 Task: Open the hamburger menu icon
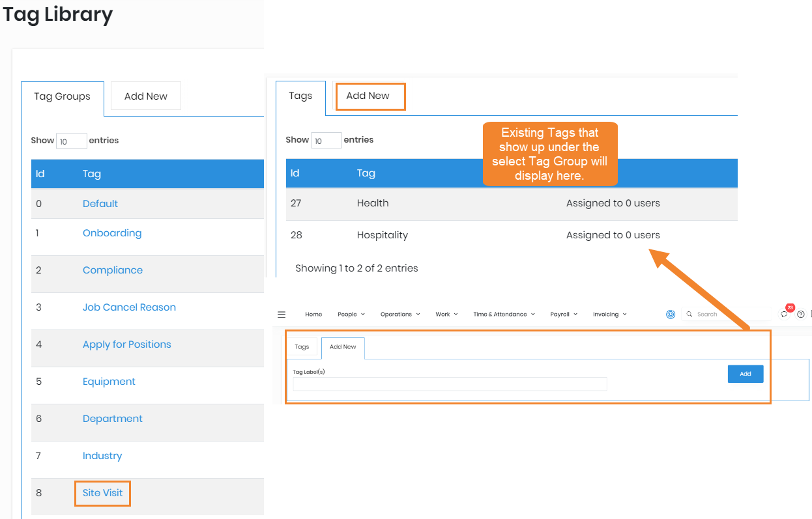pyautogui.click(x=282, y=315)
